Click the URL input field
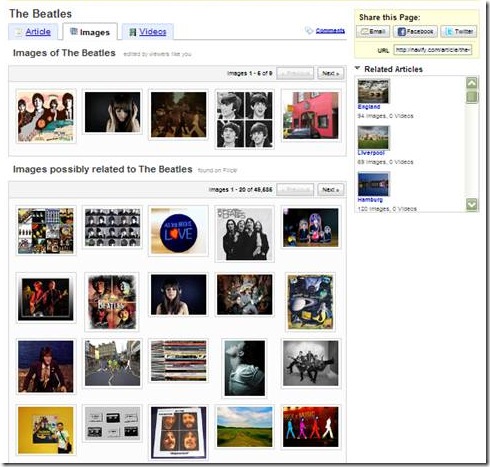The height and width of the screenshot is (467, 490). [433, 50]
